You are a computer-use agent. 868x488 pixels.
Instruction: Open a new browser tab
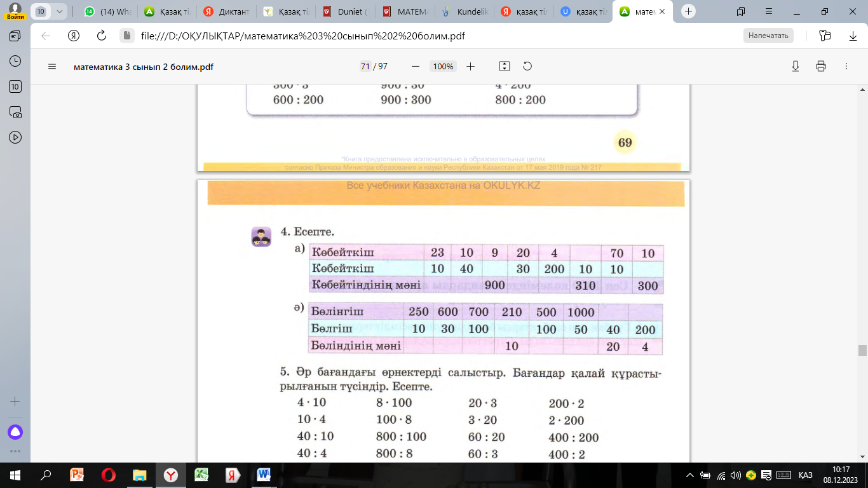pos(689,11)
